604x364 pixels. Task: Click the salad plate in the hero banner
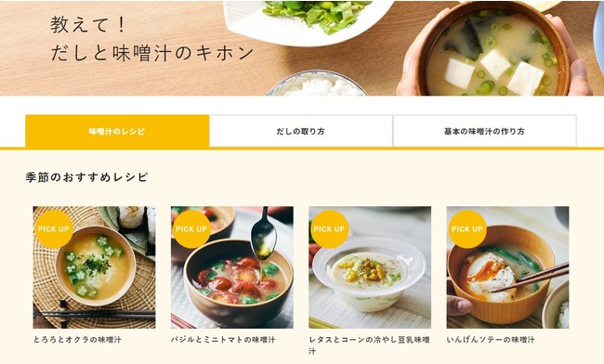pyautogui.click(x=309, y=21)
